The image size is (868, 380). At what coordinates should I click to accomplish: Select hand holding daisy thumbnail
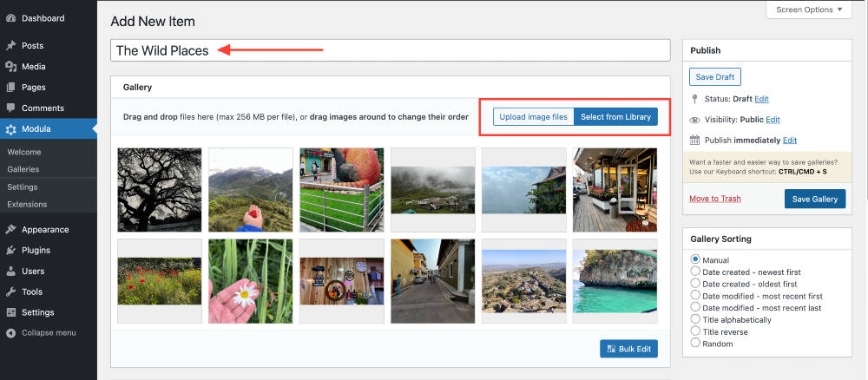click(x=250, y=281)
